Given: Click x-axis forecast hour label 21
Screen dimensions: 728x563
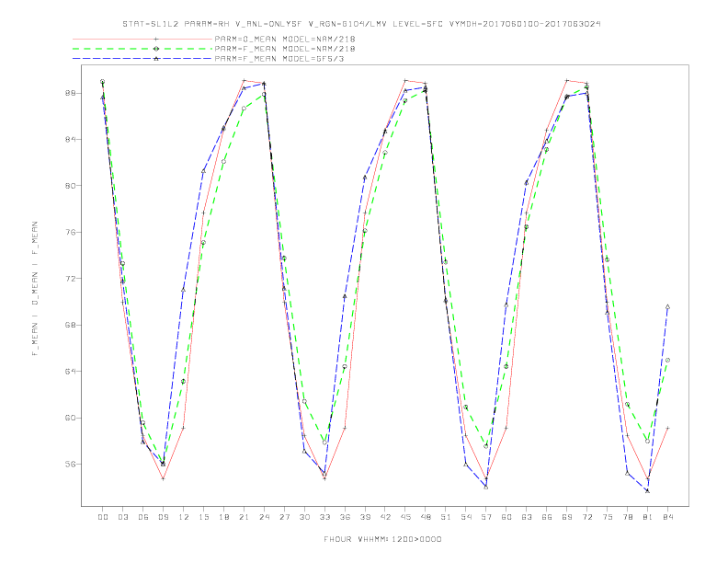Looking at the screenshot, I should (244, 517).
